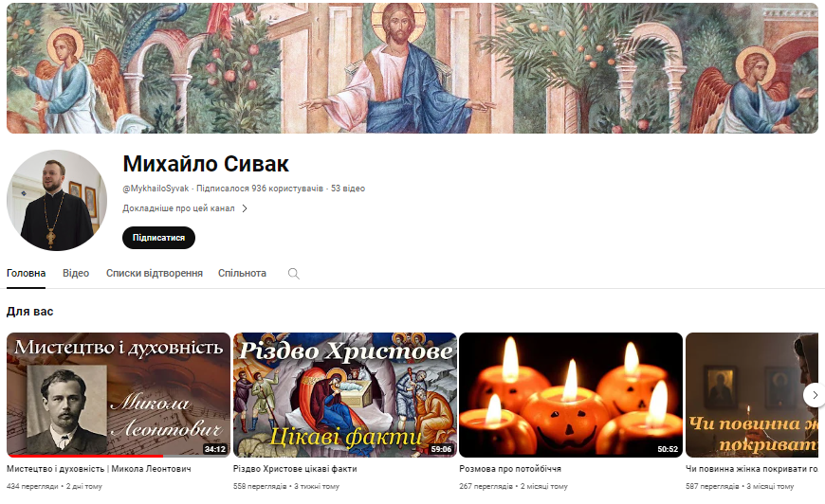The image size is (825, 504).
Task: Click the Різдво Христове цікаві факти title text
Action: click(x=295, y=468)
